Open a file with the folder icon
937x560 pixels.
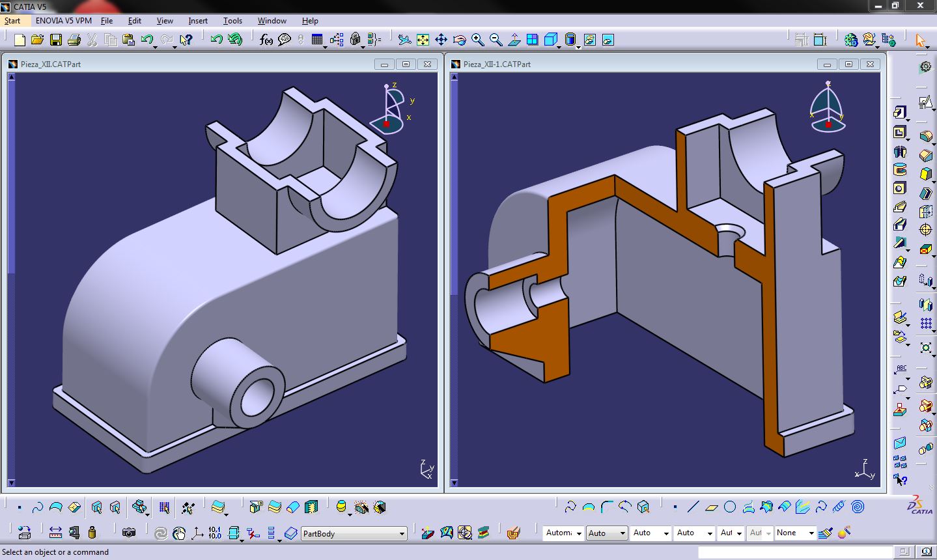37,40
